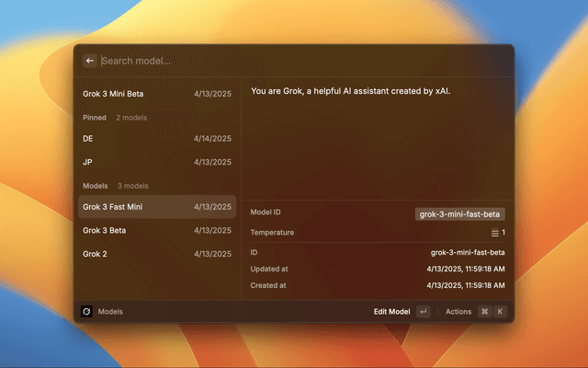Open the Grok 2 model entry

pyautogui.click(x=156, y=253)
